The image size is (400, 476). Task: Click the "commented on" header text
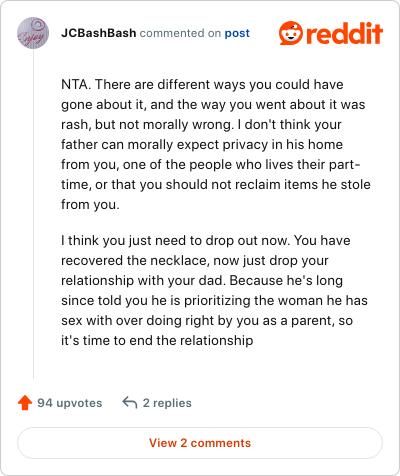(x=180, y=33)
